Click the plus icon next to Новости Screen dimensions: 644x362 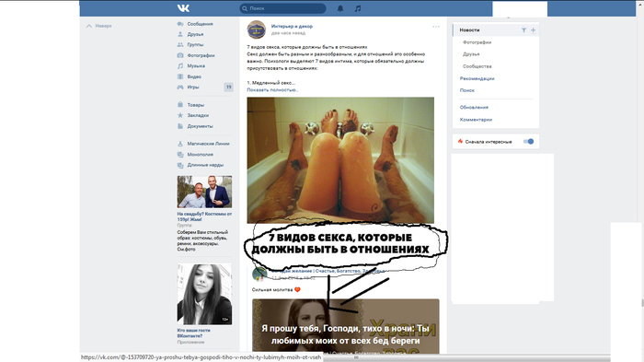533,30
